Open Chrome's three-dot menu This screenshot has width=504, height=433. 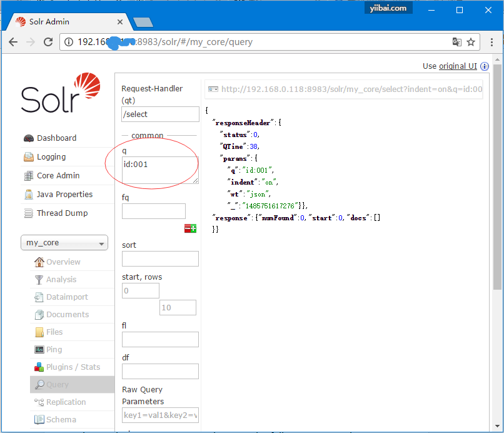point(490,42)
